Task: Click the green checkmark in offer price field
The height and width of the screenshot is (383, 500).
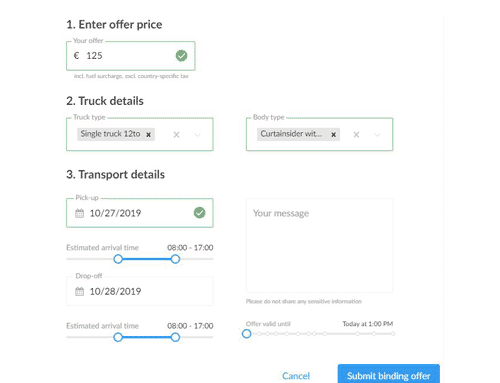Action: pyautogui.click(x=181, y=56)
